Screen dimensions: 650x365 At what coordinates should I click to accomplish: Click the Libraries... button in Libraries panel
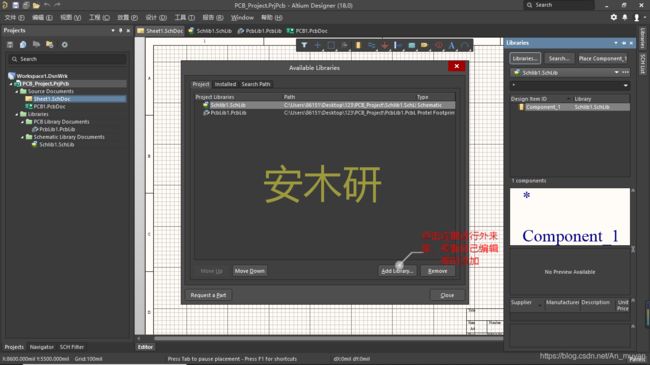click(x=525, y=58)
